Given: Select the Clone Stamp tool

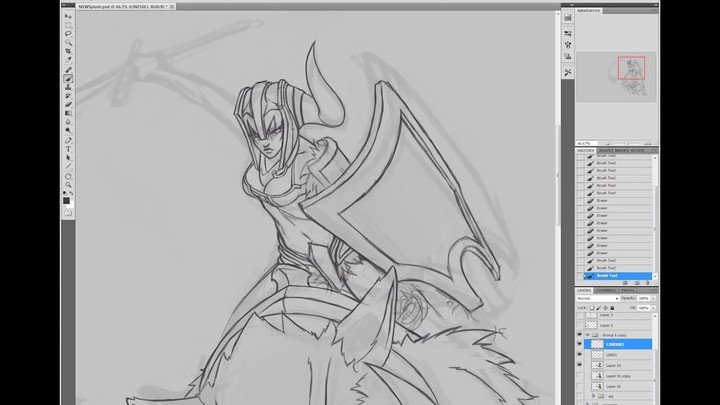Looking at the screenshot, I should coord(68,87).
